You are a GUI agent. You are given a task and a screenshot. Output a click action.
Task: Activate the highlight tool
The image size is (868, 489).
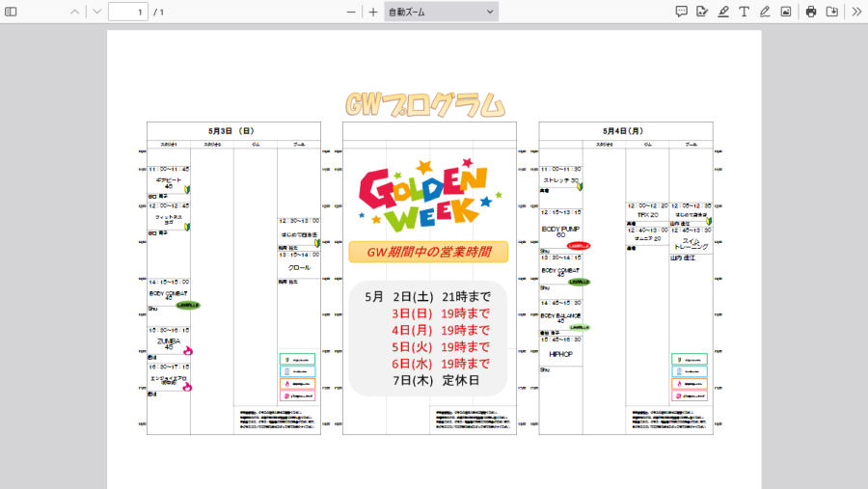pyautogui.click(x=723, y=12)
